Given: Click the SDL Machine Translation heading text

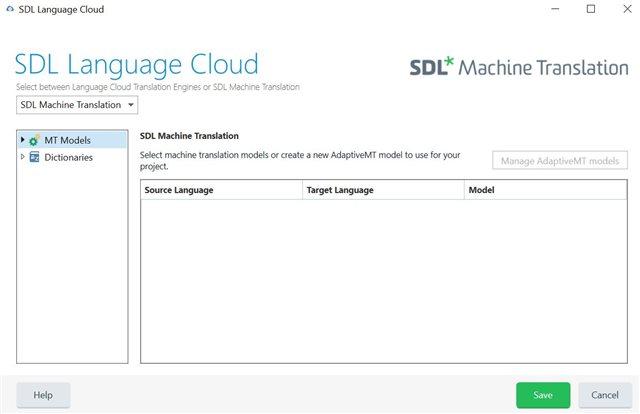Looking at the screenshot, I should click(189, 136).
